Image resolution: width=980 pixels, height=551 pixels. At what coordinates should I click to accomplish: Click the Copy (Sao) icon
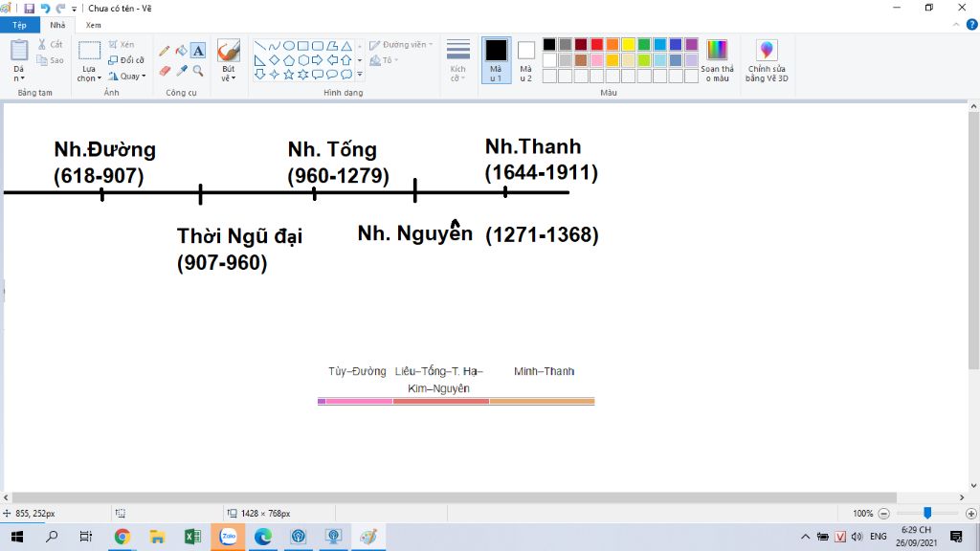pyautogui.click(x=42, y=60)
